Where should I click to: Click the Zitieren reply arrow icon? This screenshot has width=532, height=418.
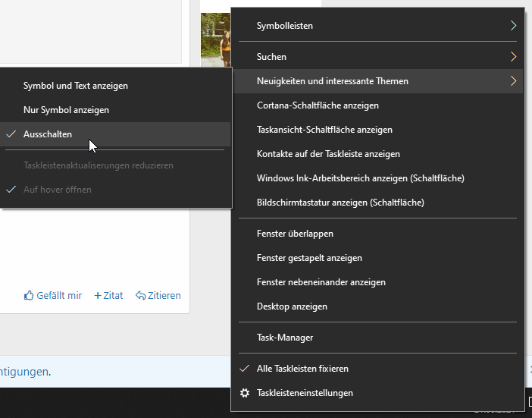[140, 295]
